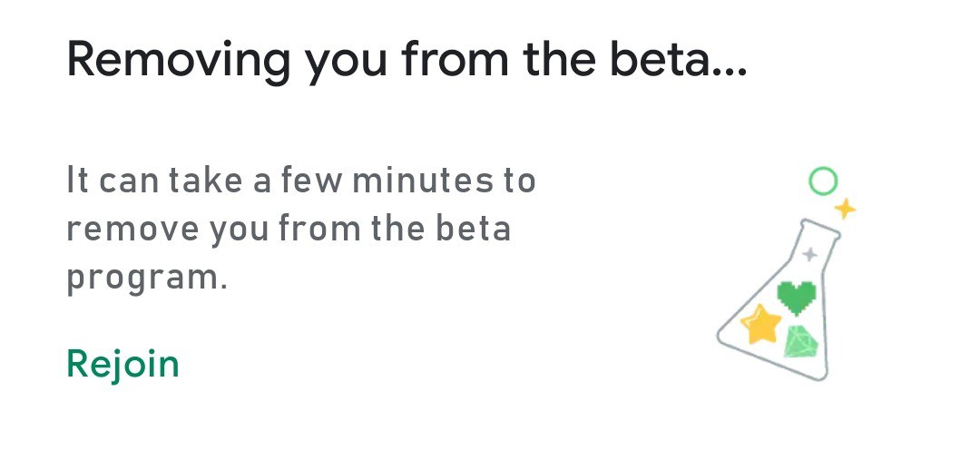The height and width of the screenshot is (460, 980).
Task: Click the word "It" starting the description
Action: (77, 180)
